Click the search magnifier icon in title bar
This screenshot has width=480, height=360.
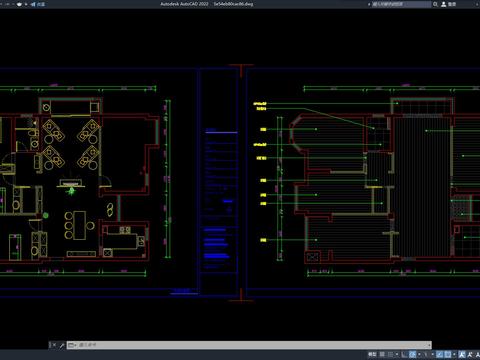click(x=435, y=4)
